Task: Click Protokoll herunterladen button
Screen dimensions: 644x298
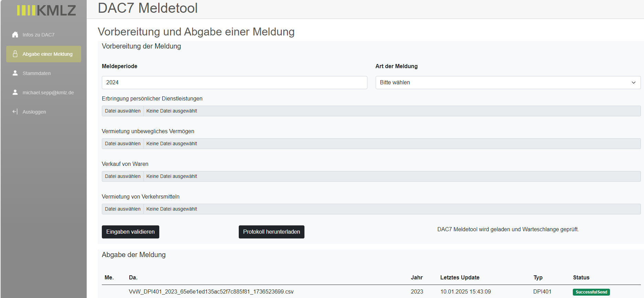Action: tap(271, 232)
